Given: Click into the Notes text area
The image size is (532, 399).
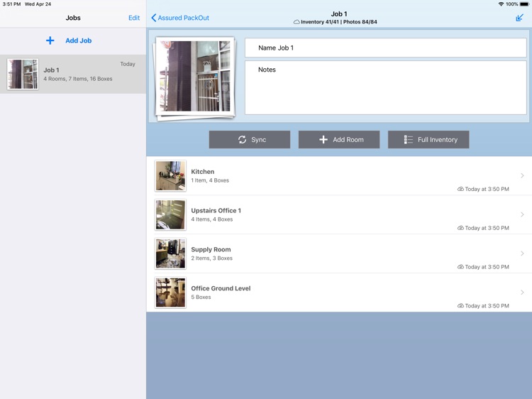Looking at the screenshot, I should 385,87.
